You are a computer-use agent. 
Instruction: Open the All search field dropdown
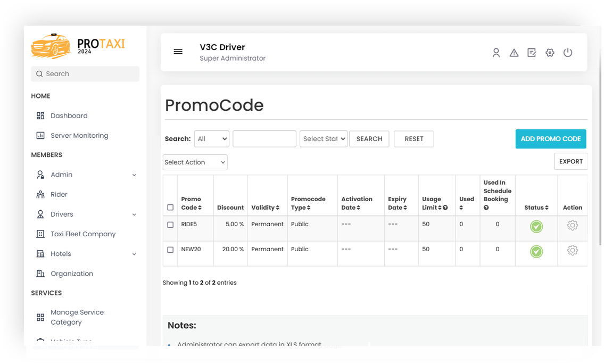pos(211,139)
